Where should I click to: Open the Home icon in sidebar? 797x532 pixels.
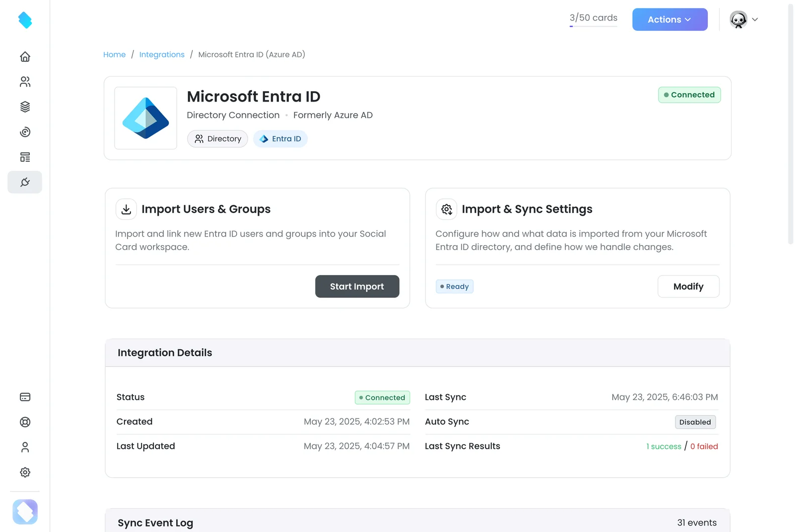[x=25, y=57]
